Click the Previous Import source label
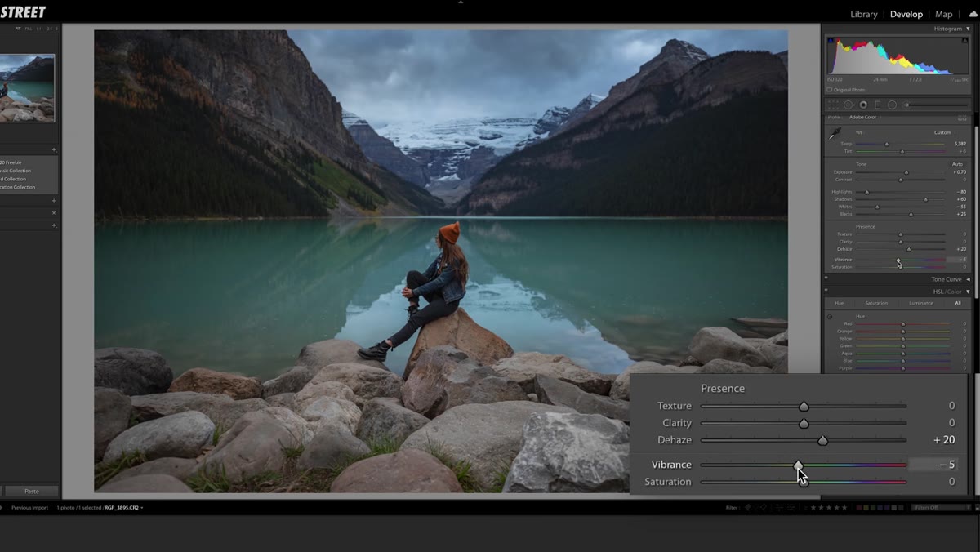The height and width of the screenshot is (552, 980). coord(29,508)
